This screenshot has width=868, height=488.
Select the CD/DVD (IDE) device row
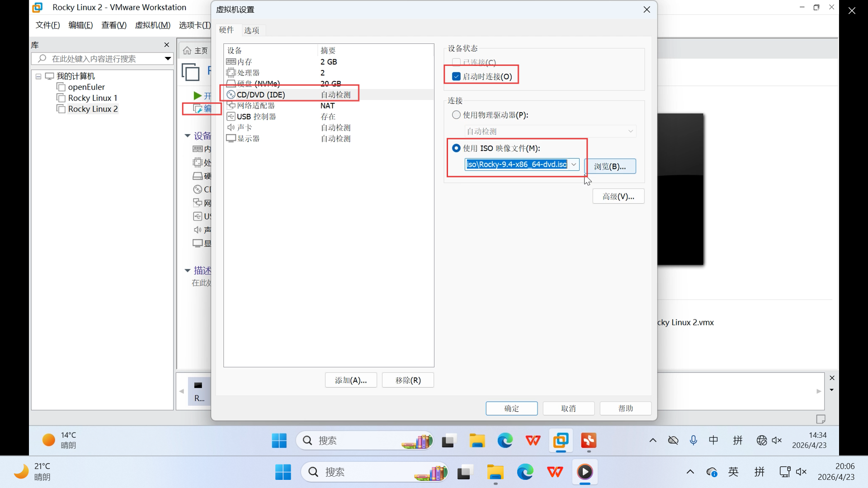261,95
